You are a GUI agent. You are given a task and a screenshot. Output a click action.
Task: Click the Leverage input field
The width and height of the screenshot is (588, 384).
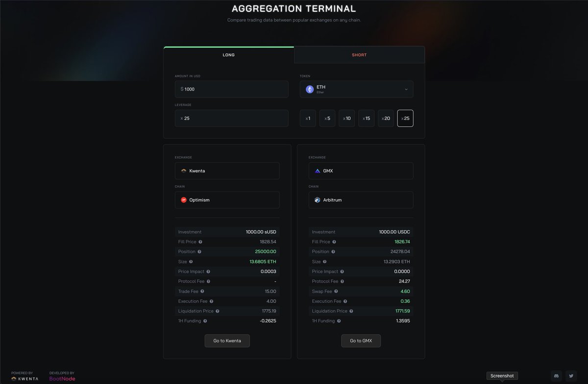tap(232, 118)
